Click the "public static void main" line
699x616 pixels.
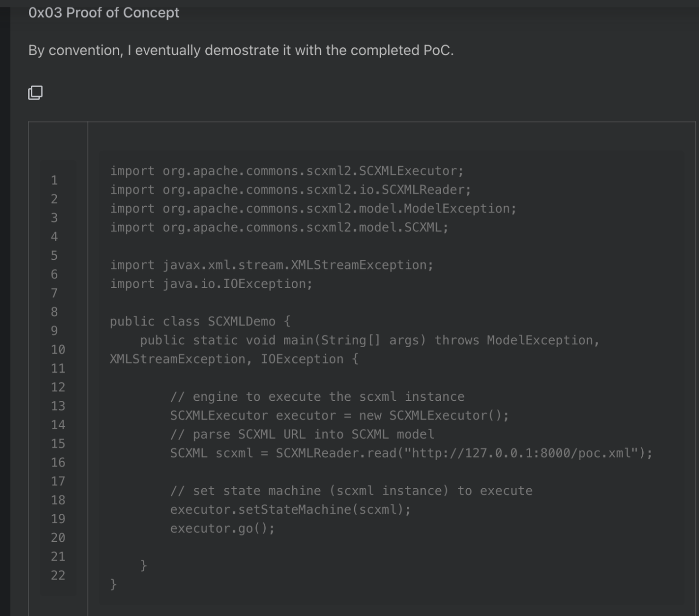(355, 350)
